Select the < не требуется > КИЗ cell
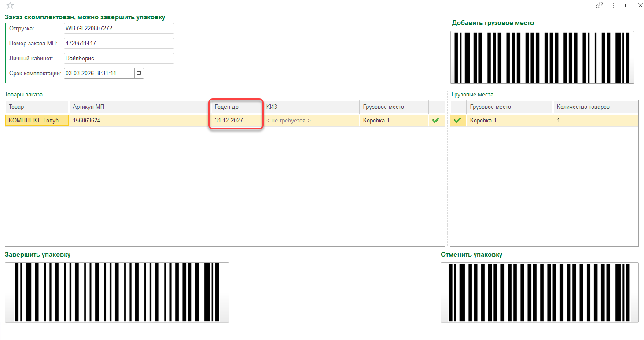 click(x=311, y=120)
